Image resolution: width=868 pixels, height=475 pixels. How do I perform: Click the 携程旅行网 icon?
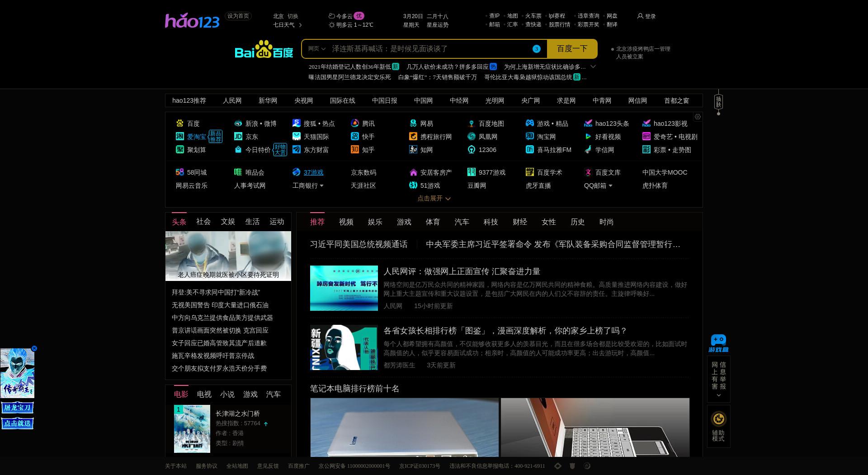(x=413, y=136)
